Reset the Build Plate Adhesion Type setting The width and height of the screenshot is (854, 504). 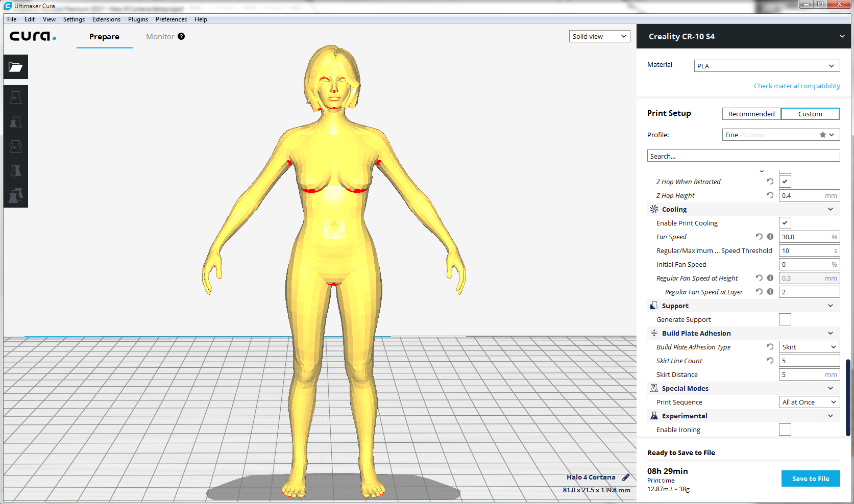[x=770, y=346]
